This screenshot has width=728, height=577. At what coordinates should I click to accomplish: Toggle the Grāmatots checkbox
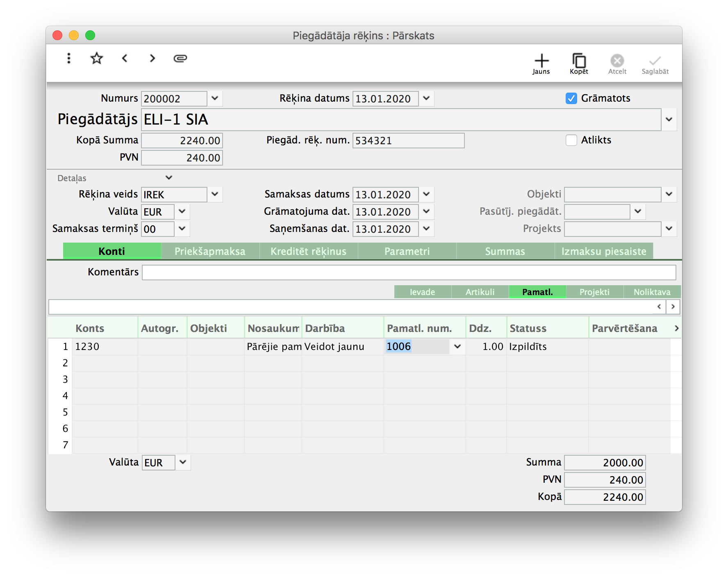click(x=571, y=98)
